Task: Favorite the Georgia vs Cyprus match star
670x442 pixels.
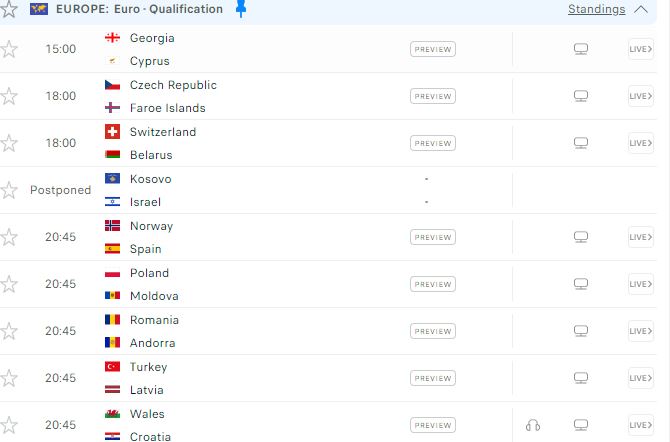Action: pyautogui.click(x=9, y=49)
